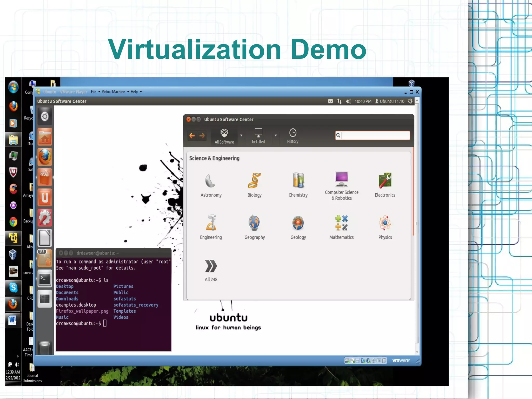Launch Firefox from Unity launcher
Image resolution: width=532 pixels, height=399 pixels.
pyautogui.click(x=45, y=157)
